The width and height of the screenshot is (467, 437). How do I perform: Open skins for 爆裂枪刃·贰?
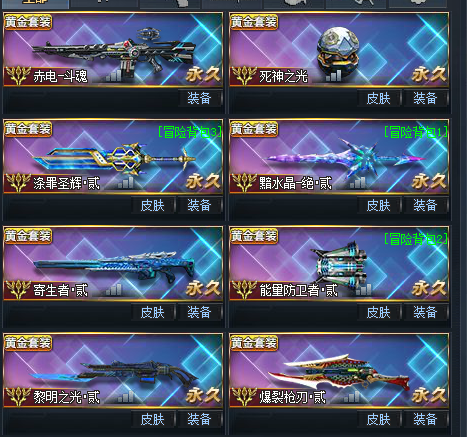point(378,419)
